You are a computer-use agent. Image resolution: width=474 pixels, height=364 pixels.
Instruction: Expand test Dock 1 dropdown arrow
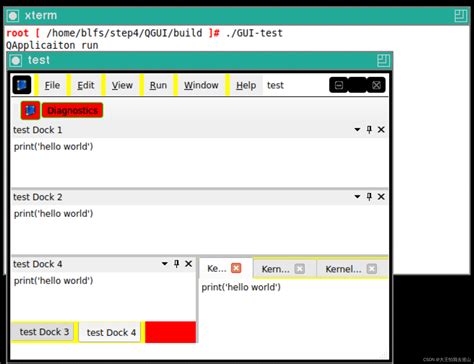click(357, 130)
